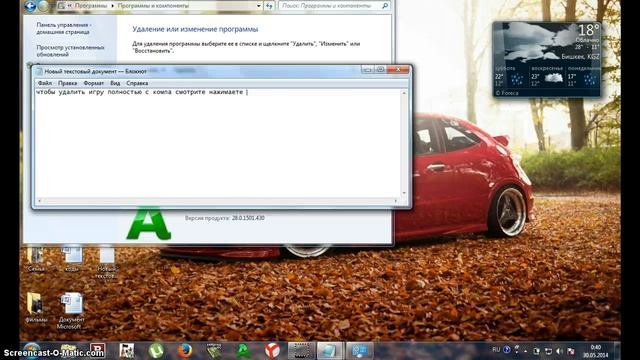Click Notepad's vertical scrollbar up arrow

(x=404, y=93)
